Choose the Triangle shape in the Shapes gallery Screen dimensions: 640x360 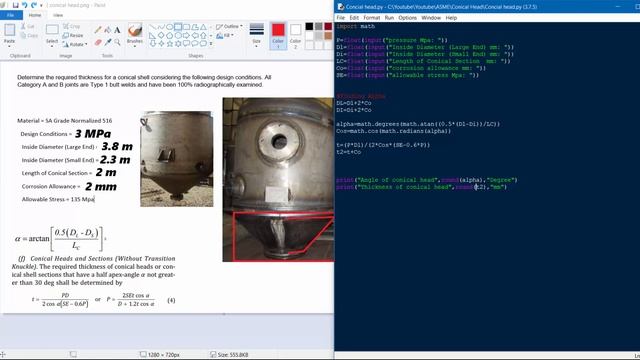point(203,27)
